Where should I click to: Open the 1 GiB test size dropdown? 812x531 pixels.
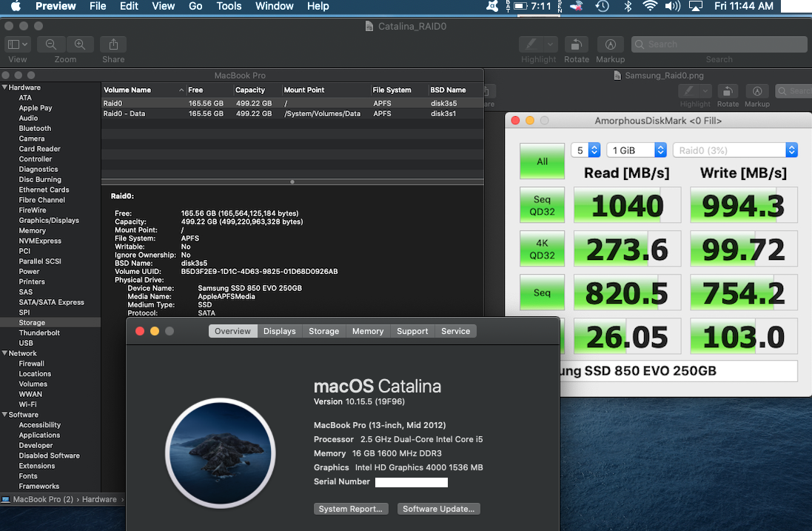tap(637, 150)
